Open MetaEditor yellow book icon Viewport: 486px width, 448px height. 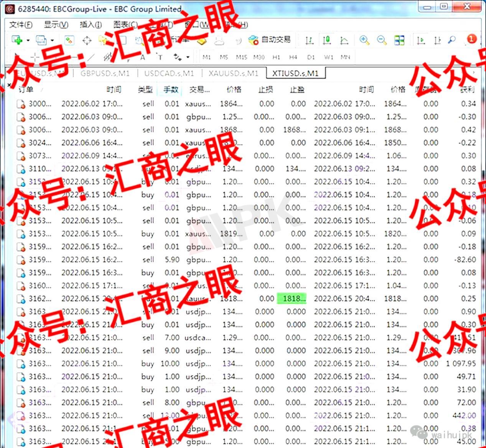[x=202, y=40]
